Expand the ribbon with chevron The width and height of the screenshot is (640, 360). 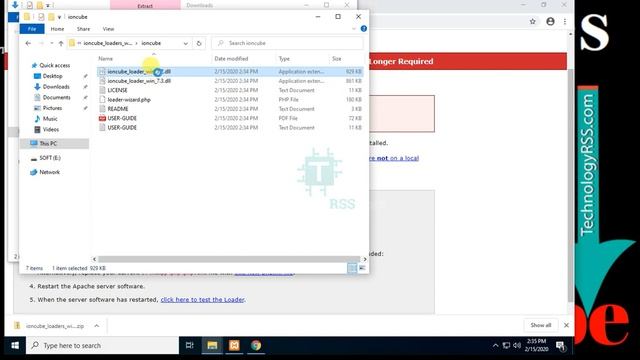click(353, 29)
